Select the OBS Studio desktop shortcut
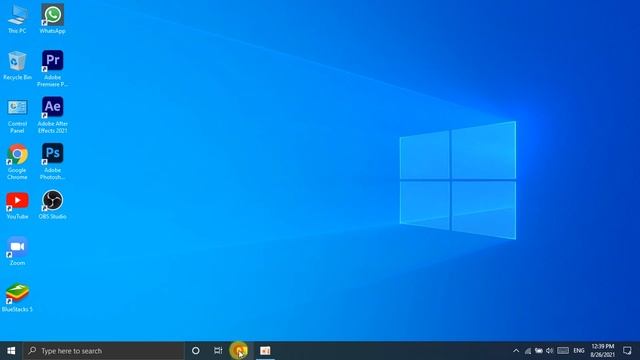This screenshot has height=360, width=640. coord(52,205)
